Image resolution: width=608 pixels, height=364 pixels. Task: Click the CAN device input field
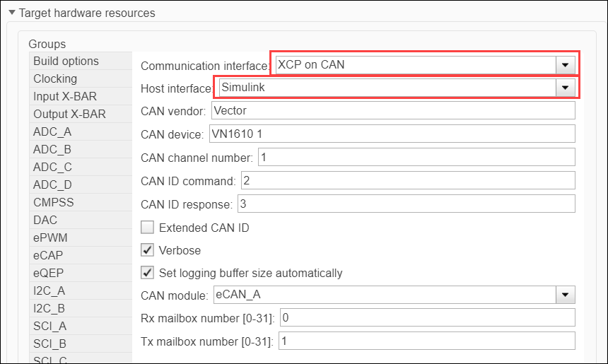coord(390,134)
